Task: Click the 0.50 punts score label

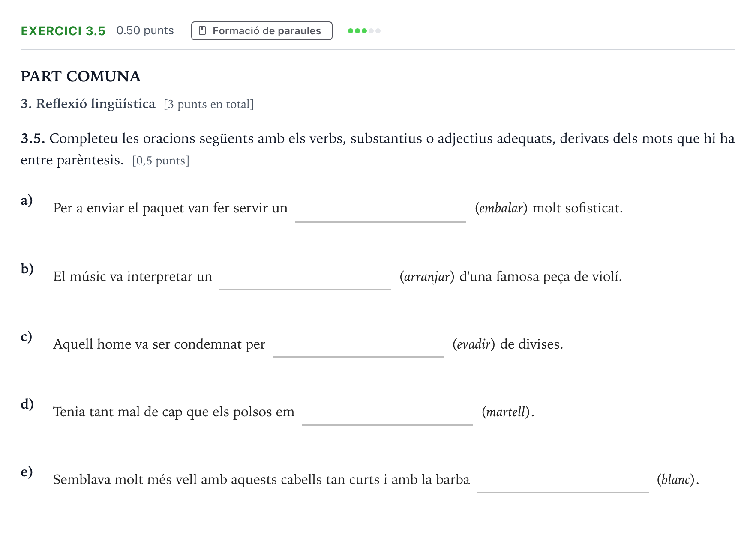Action: coord(145,30)
